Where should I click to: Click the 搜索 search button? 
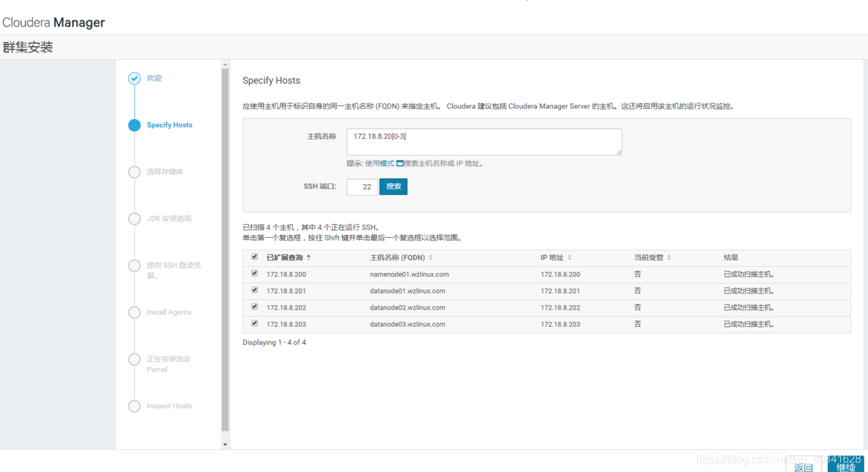tap(394, 187)
